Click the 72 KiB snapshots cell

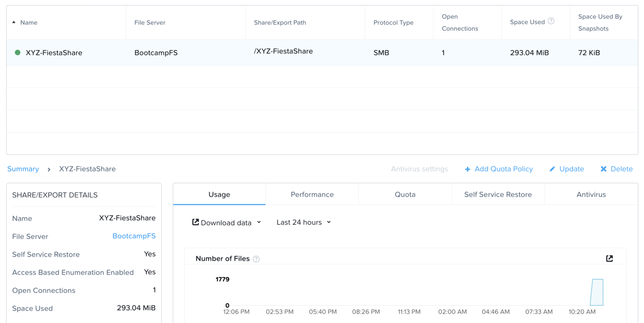pyautogui.click(x=589, y=52)
